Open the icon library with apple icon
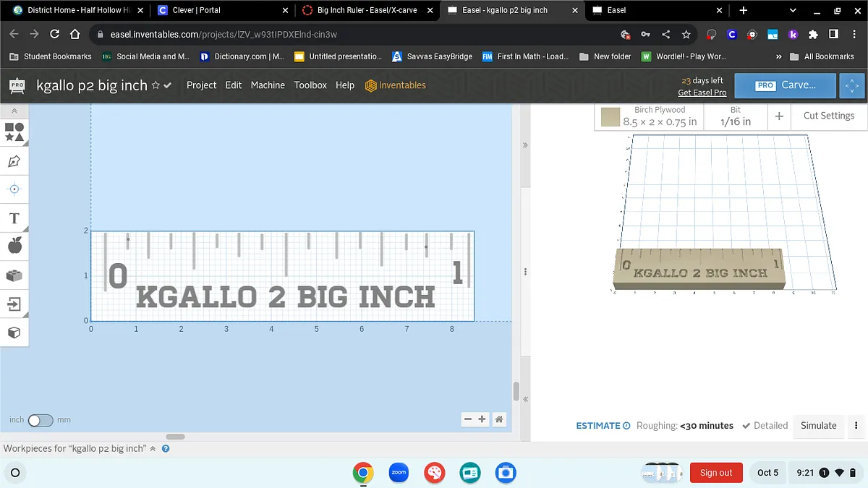The image size is (868, 488). coord(14,247)
